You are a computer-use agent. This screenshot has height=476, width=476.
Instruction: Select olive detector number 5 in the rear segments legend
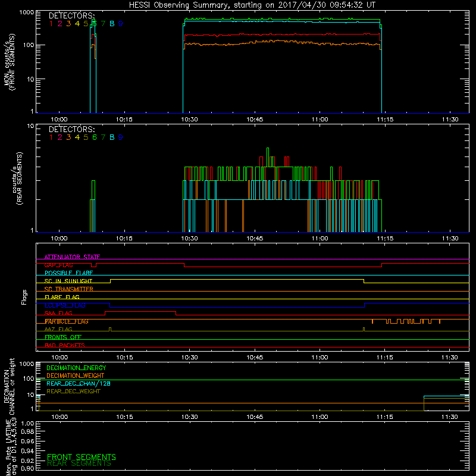[86, 137]
